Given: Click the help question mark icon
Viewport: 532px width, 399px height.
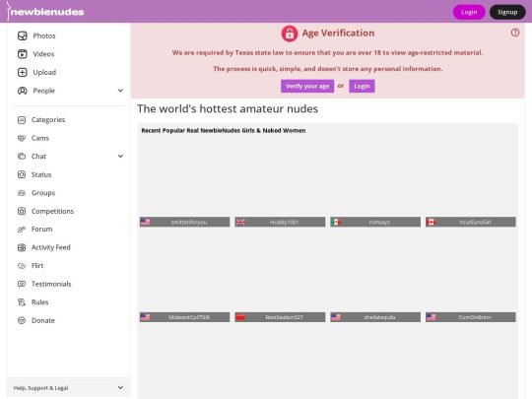Looking at the screenshot, I should pos(515,33).
